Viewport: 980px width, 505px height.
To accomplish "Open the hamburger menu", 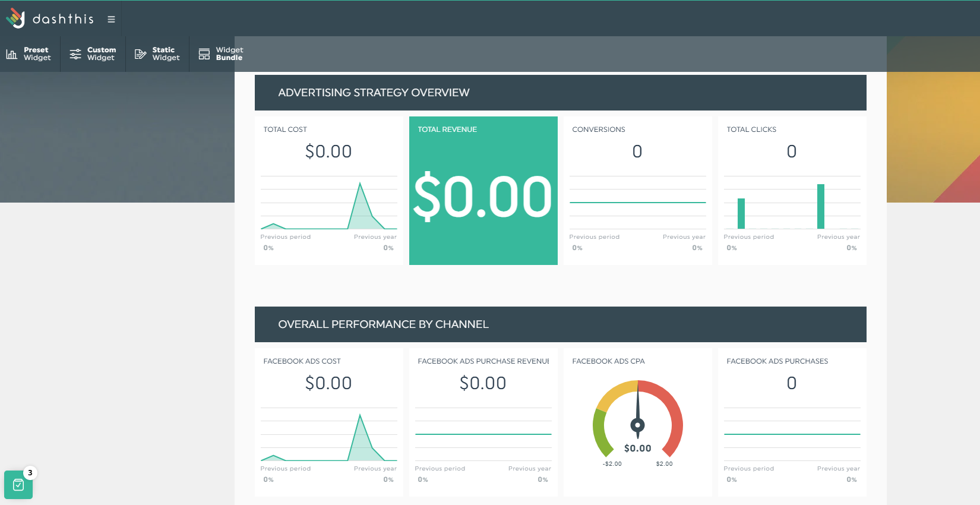I will coord(111,19).
